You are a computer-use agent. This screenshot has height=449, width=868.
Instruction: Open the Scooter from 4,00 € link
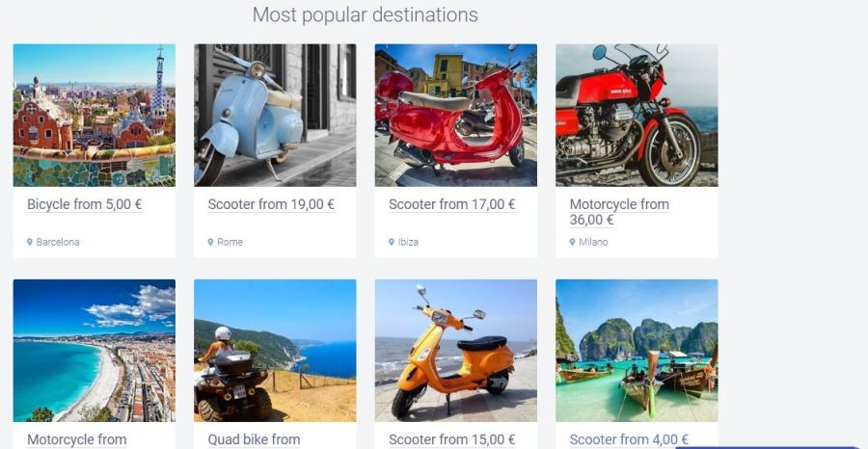[x=629, y=440]
